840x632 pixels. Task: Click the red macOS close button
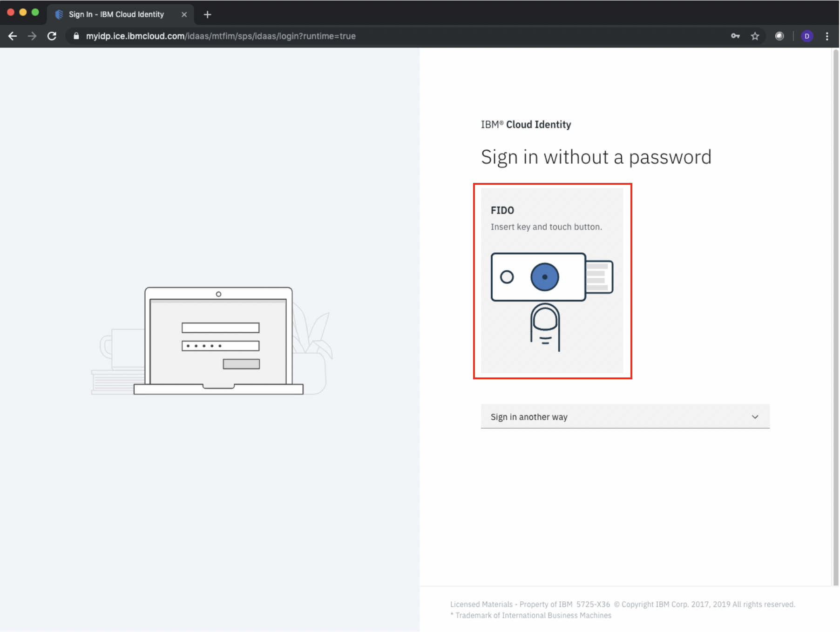coord(10,12)
